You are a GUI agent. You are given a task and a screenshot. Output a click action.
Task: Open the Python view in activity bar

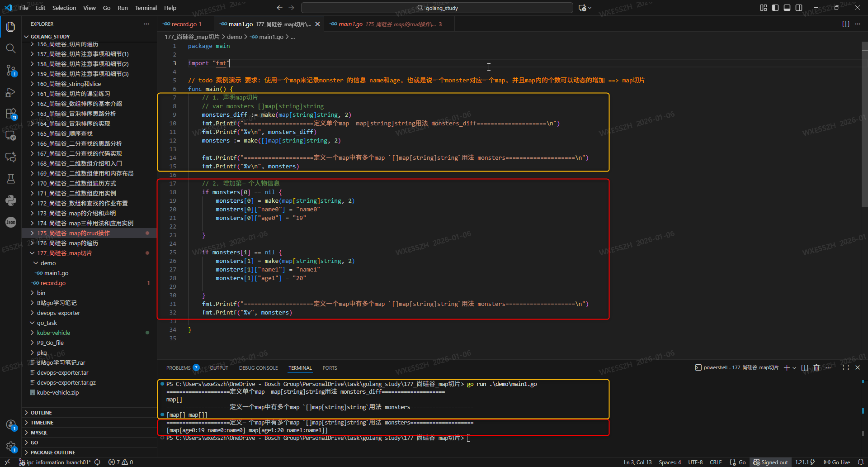click(11, 200)
